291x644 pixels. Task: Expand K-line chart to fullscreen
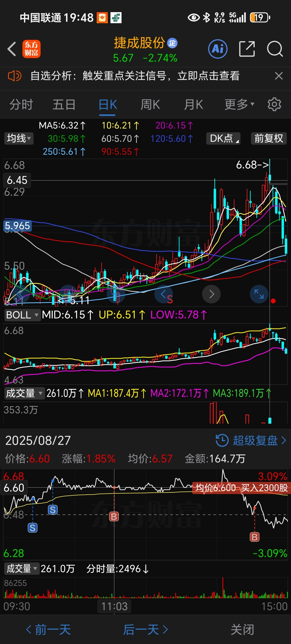coord(259,294)
